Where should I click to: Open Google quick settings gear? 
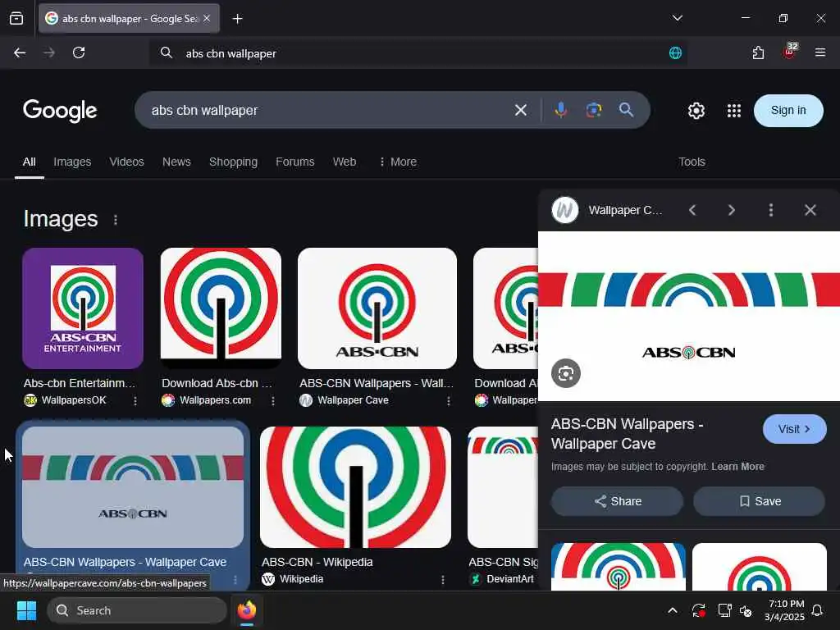(696, 111)
